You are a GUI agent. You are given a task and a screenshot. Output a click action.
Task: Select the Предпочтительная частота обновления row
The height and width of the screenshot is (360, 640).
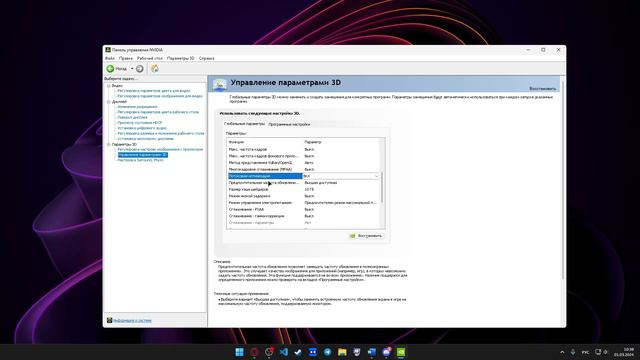pyautogui.click(x=305, y=183)
